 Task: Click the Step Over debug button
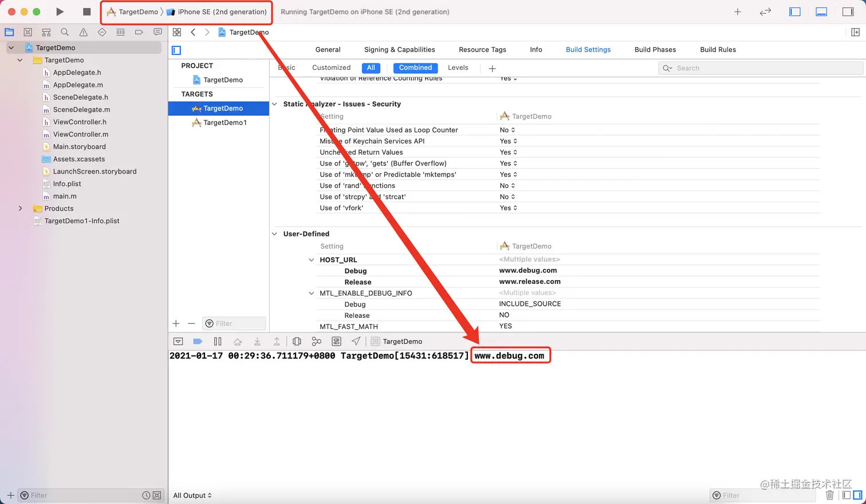coord(238,341)
